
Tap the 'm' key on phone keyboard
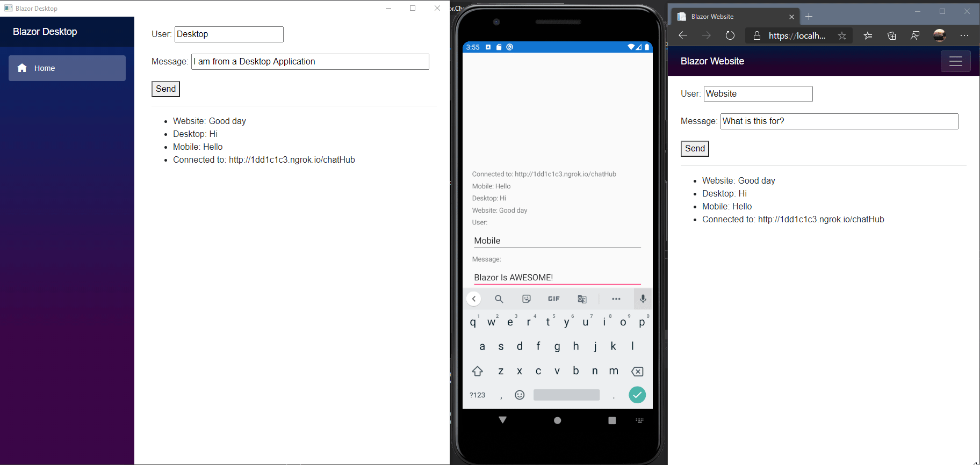coord(614,371)
